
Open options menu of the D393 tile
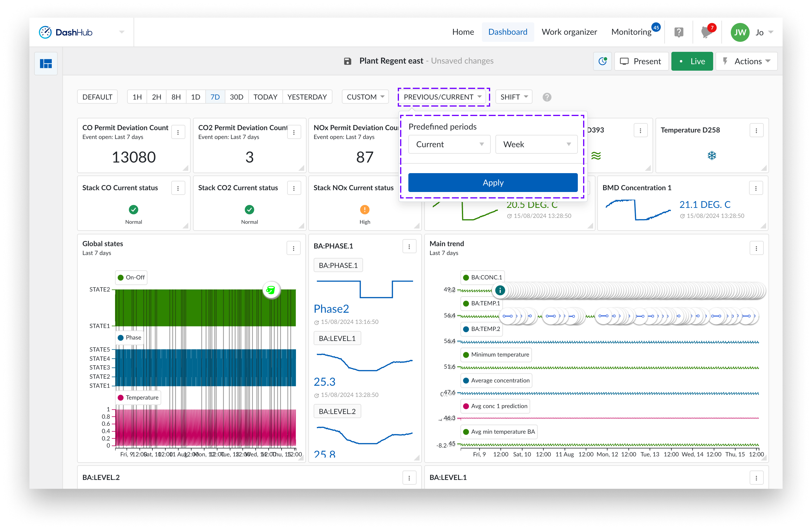tap(640, 131)
